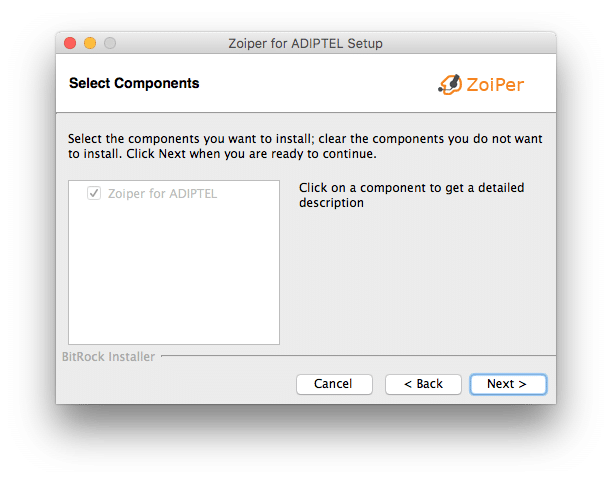
Task: Click the greyed-out zoom window button
Action: point(110,43)
